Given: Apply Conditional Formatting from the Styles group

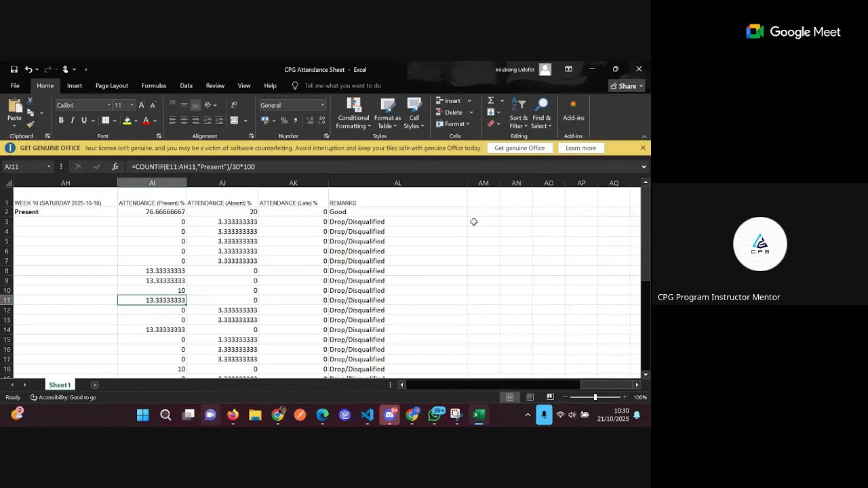Looking at the screenshot, I should click(x=353, y=113).
